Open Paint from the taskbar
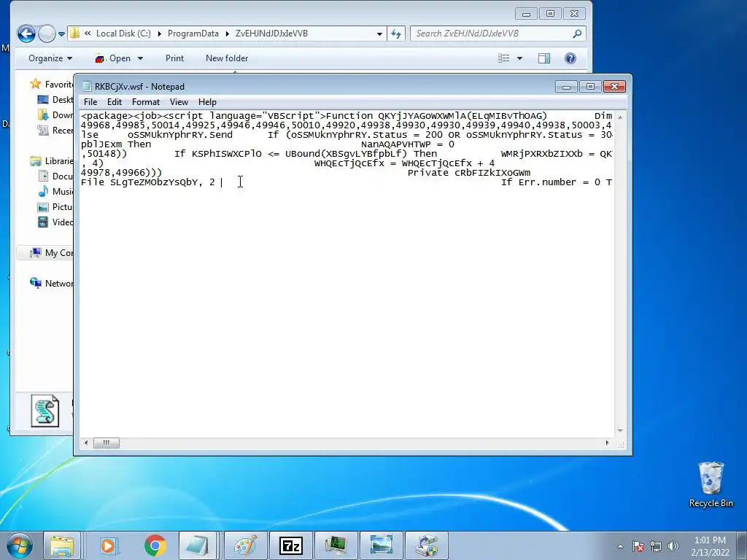The width and height of the screenshot is (747, 560). (x=246, y=545)
